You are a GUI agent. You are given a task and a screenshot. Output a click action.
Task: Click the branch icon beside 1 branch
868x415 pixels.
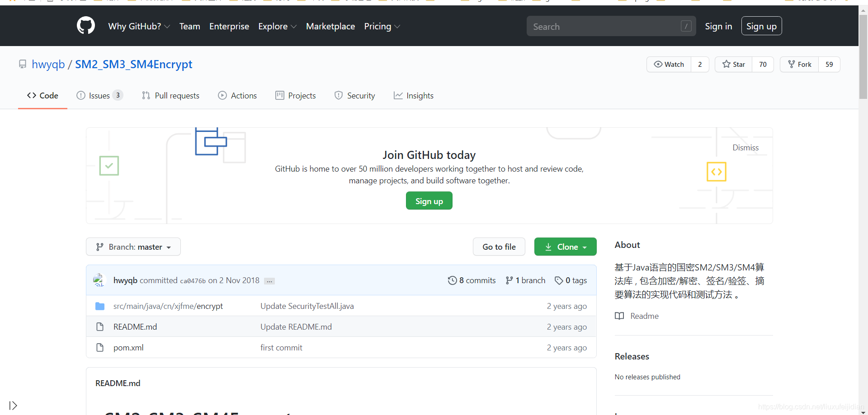pyautogui.click(x=509, y=280)
